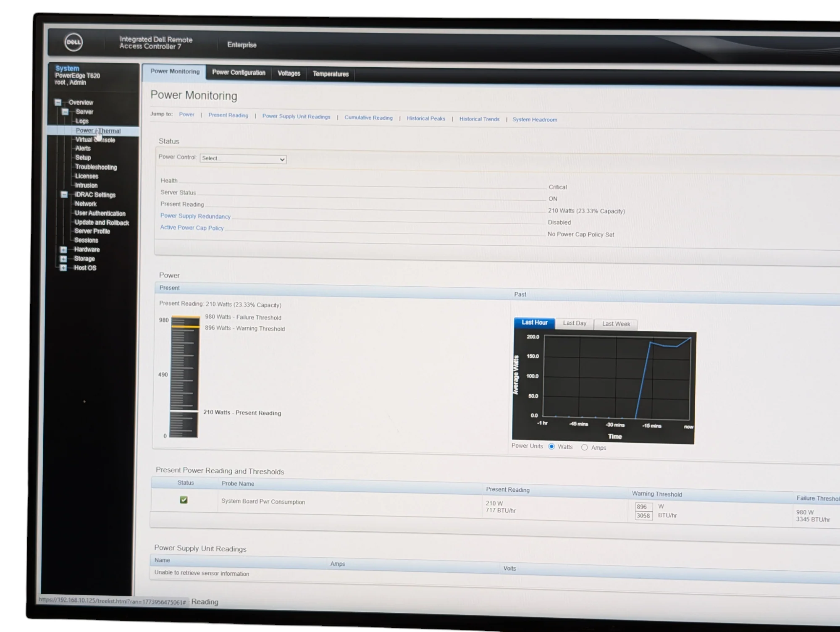
Task: Show the Last Day power graph
Action: [575, 323]
